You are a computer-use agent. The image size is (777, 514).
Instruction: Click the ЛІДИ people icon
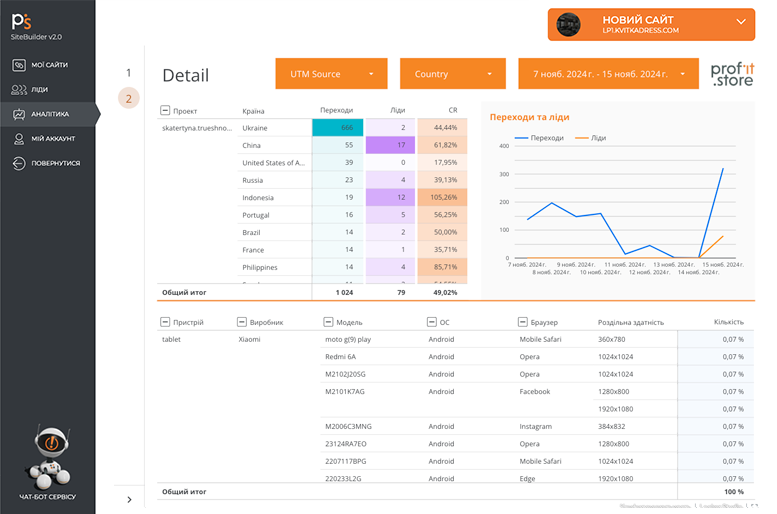(19, 90)
